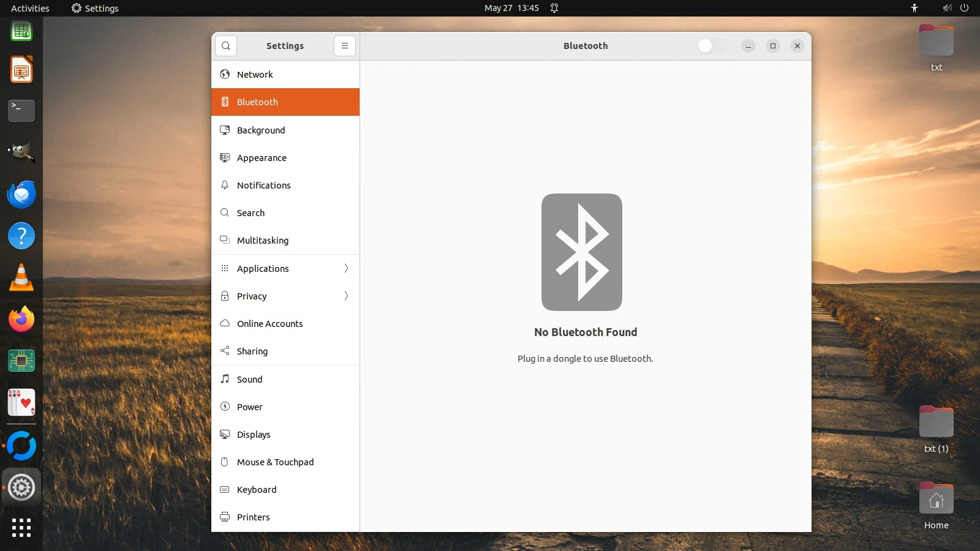
Task: Open Displays settings
Action: (254, 435)
